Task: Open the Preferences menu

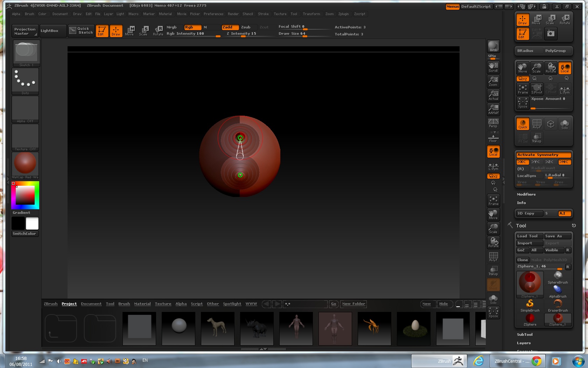Action: (213, 14)
